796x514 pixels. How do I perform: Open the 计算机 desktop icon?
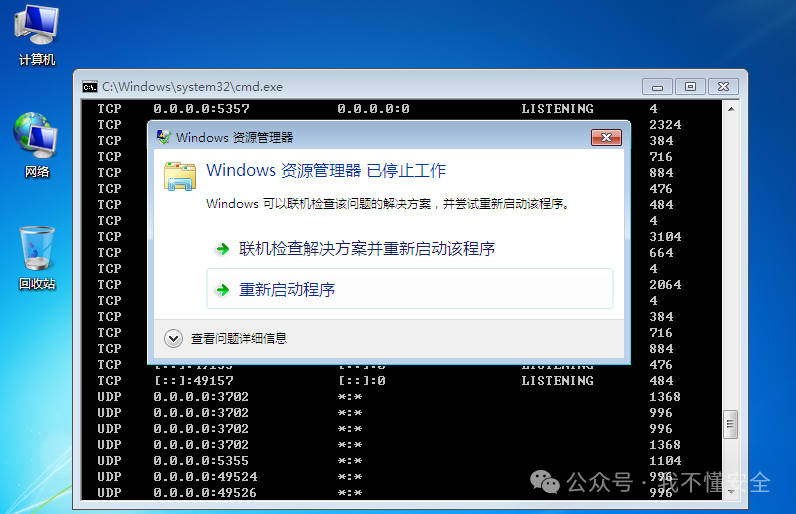click(x=37, y=35)
